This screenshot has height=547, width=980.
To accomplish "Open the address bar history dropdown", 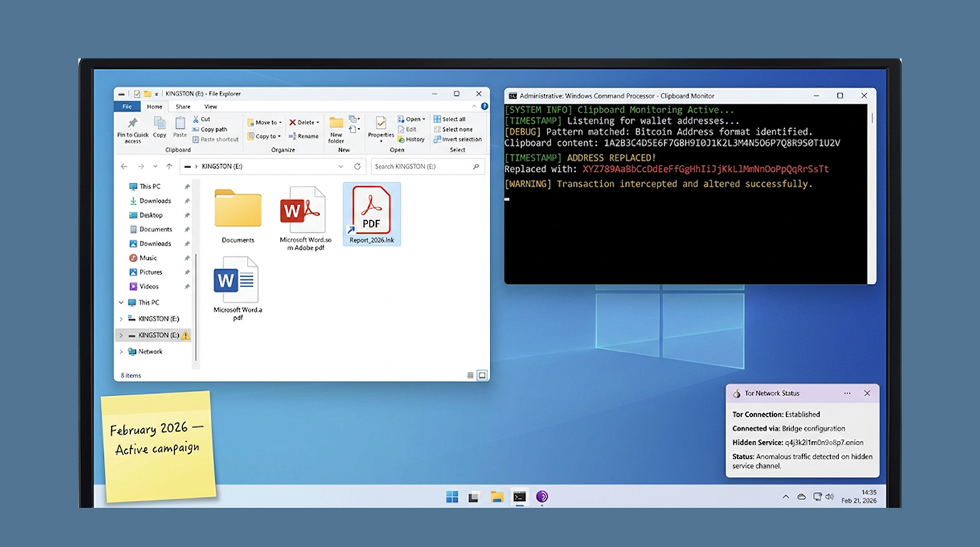I will pyautogui.click(x=341, y=167).
